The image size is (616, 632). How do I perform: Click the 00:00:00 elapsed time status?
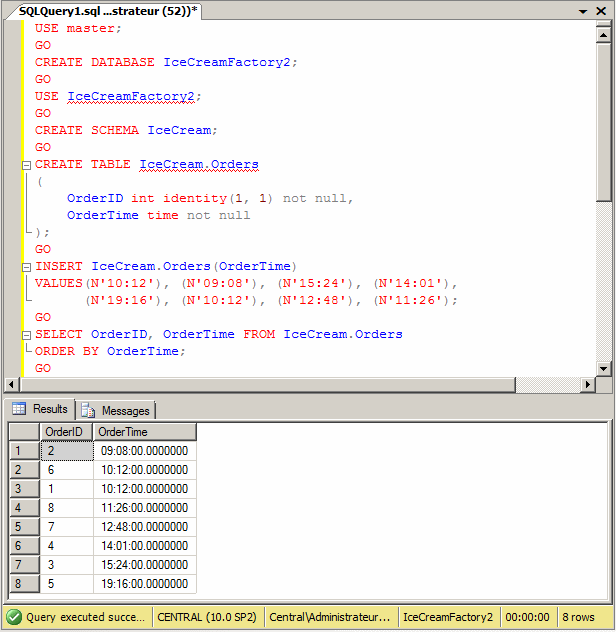(x=527, y=617)
